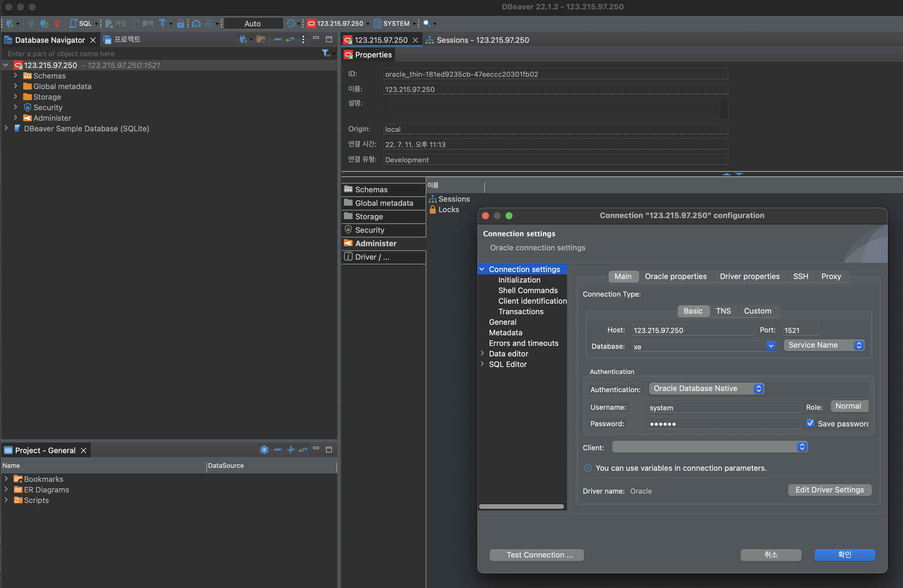Image resolution: width=903 pixels, height=588 pixels.
Task: Click the search magnifier icon in toolbar
Action: point(427,23)
